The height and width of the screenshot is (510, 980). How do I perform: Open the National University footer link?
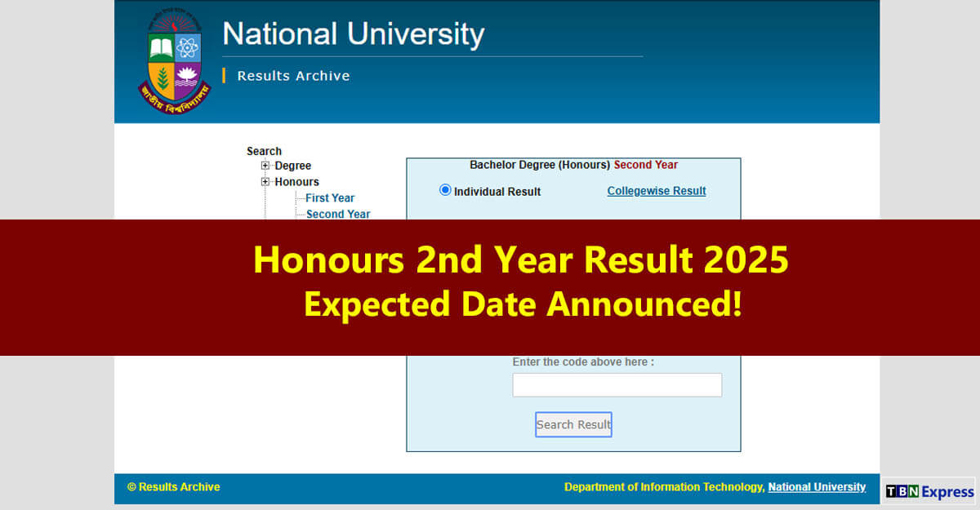tap(817, 487)
